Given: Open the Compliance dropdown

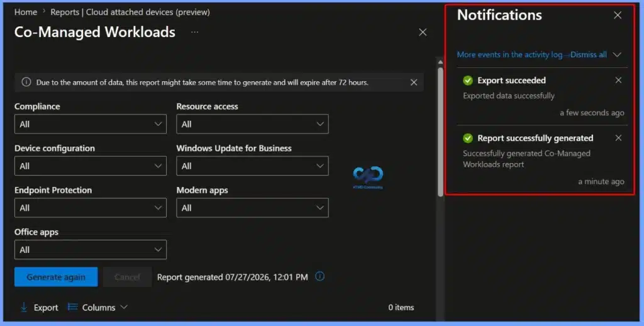Looking at the screenshot, I should [x=91, y=124].
